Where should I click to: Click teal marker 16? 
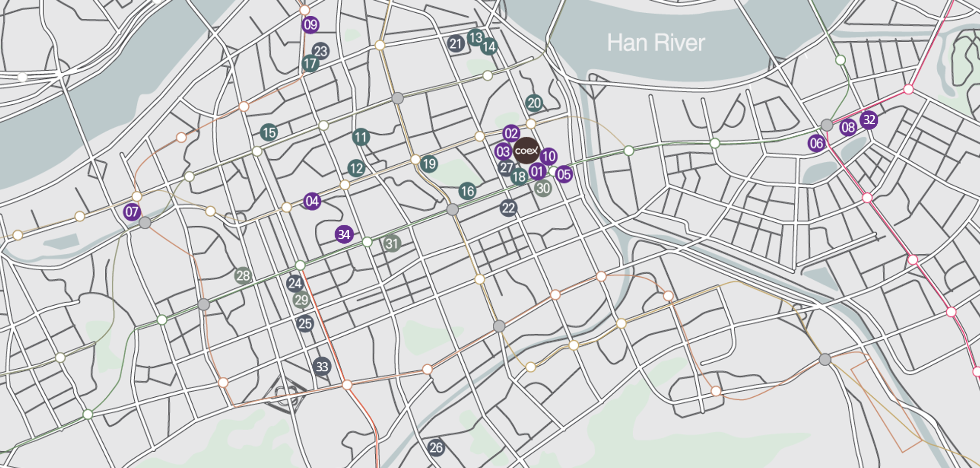(x=467, y=191)
